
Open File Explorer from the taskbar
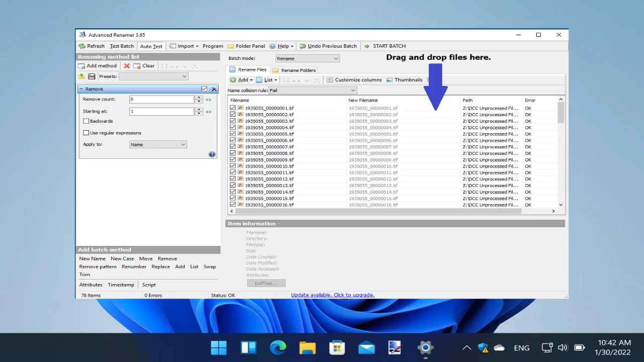pyautogui.click(x=307, y=347)
